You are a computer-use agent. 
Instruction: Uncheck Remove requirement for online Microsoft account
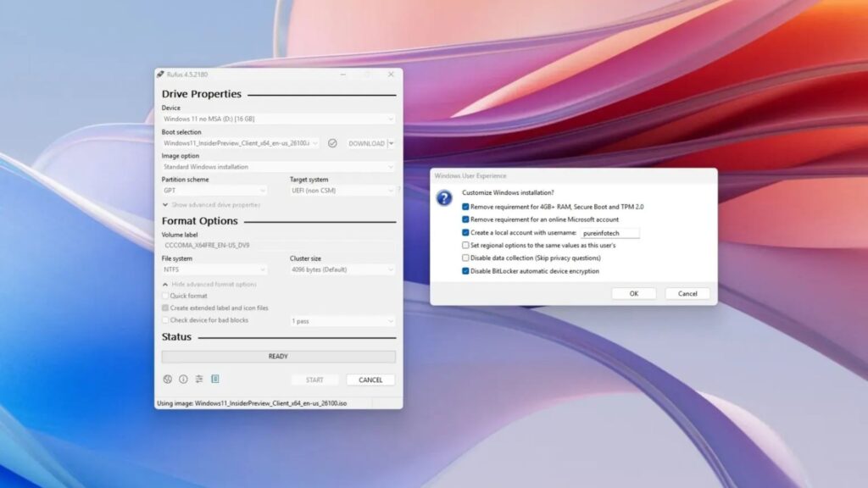coord(465,219)
